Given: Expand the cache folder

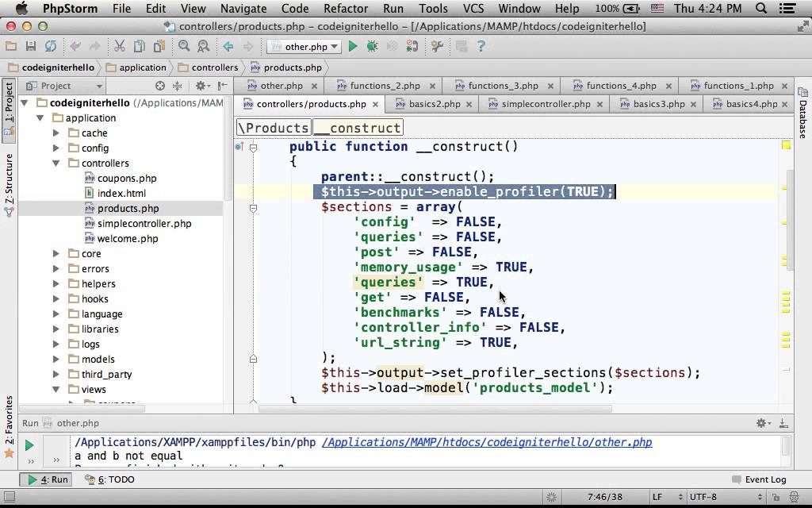Looking at the screenshot, I should [x=56, y=133].
